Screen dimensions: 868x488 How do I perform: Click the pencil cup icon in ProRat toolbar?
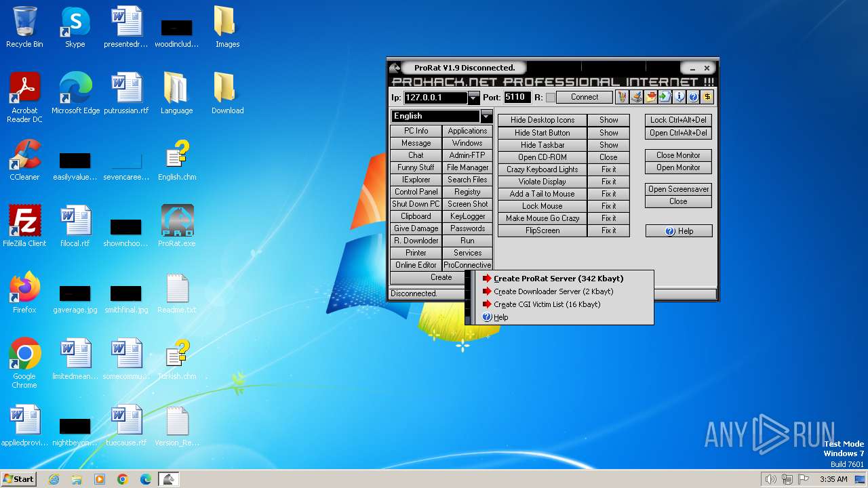tap(622, 98)
